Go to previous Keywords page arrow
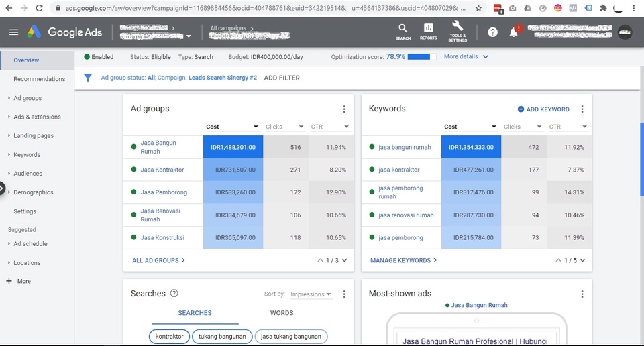 pos(558,260)
